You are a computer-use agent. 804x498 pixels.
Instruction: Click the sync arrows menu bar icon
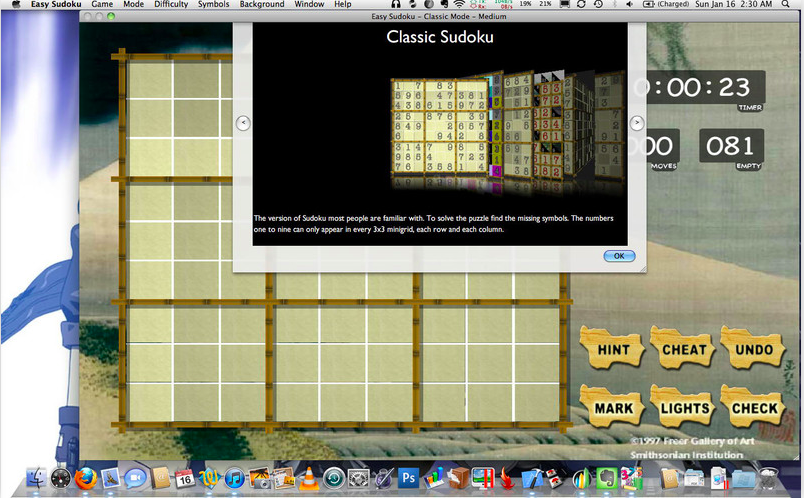click(x=581, y=4)
